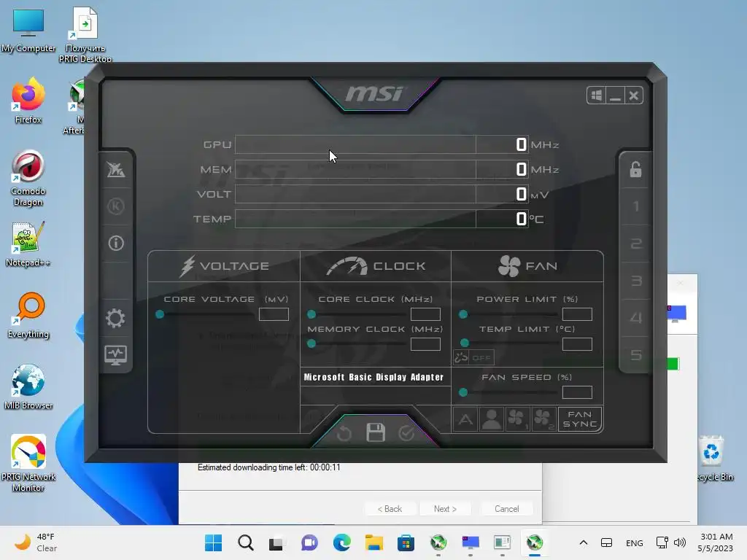
Task: Click the user defined fan icon
Action: [491, 419]
